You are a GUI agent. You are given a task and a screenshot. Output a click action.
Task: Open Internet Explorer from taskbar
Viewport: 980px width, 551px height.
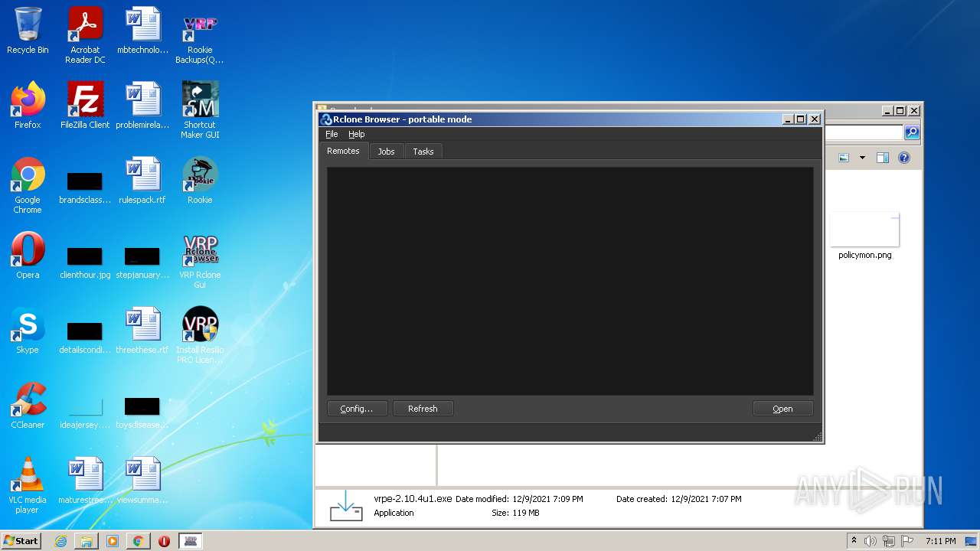tap(60, 541)
